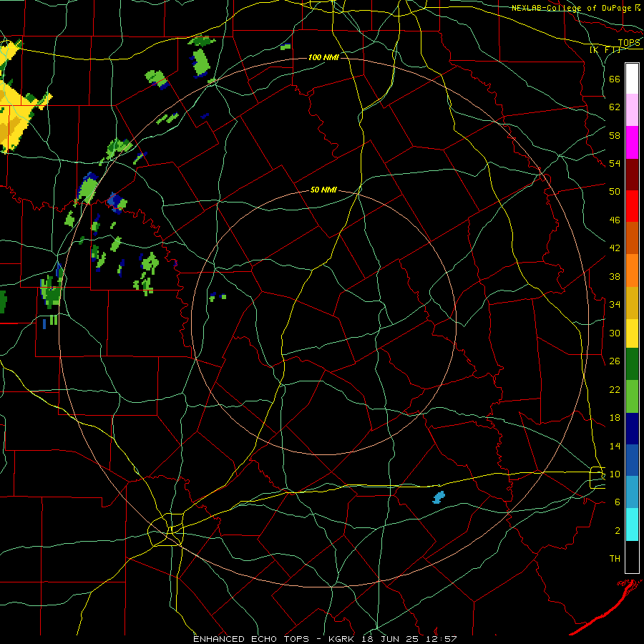Click the "100 NMI" range ring label
The height and width of the screenshot is (644, 644).
[323, 57]
